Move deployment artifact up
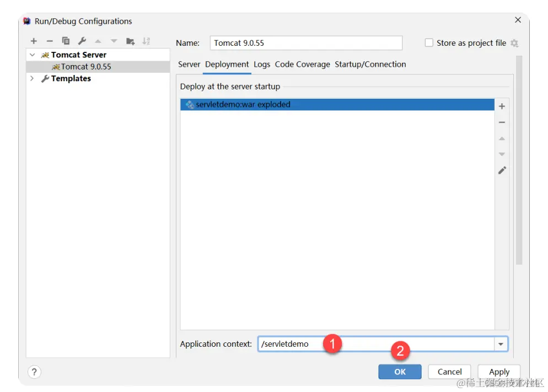Viewport: 548px width, 392px height. [502, 139]
